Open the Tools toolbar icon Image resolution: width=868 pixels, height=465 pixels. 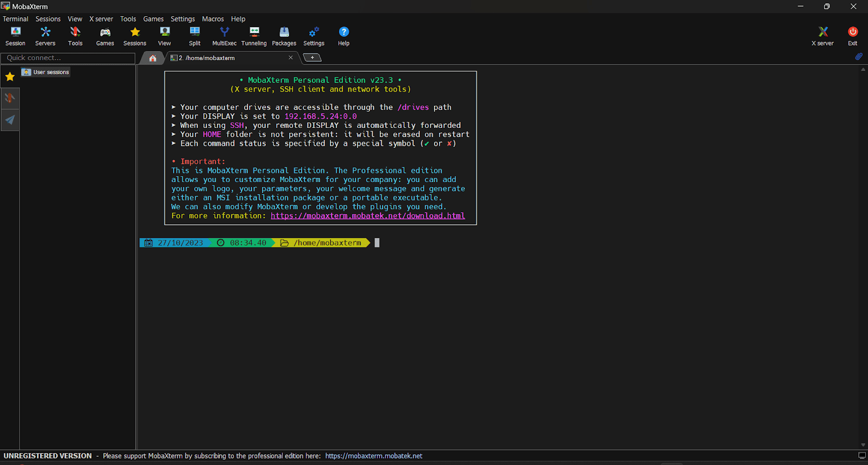point(75,36)
